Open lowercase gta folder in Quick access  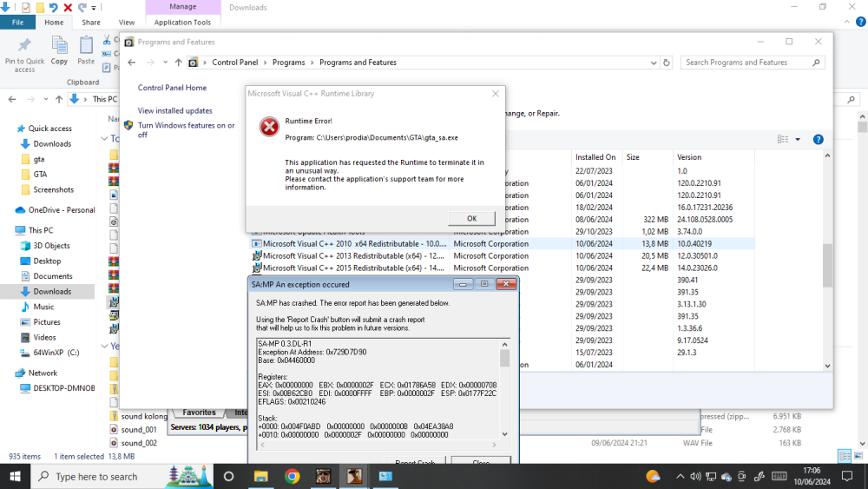tap(39, 160)
